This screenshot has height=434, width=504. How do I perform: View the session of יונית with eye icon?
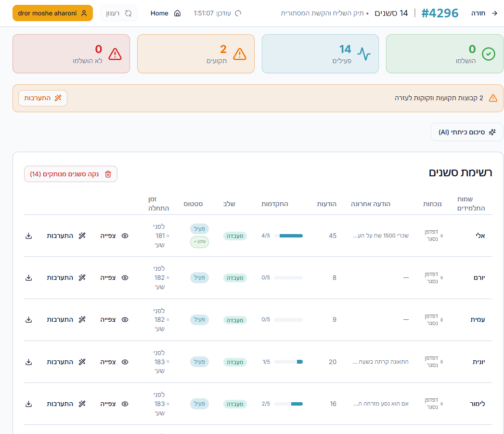(125, 362)
